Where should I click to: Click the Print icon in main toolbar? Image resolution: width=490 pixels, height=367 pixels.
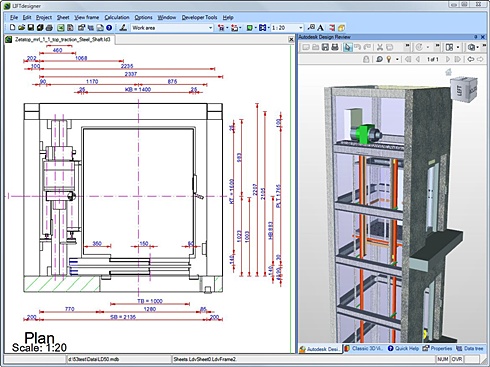pyautogui.click(x=49, y=28)
